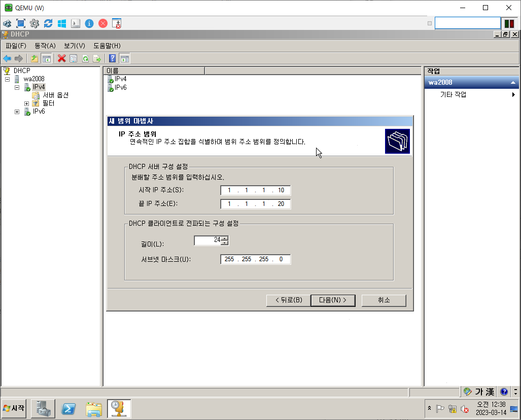
Task: Click QEMU window with red X icon
Action: (117, 24)
